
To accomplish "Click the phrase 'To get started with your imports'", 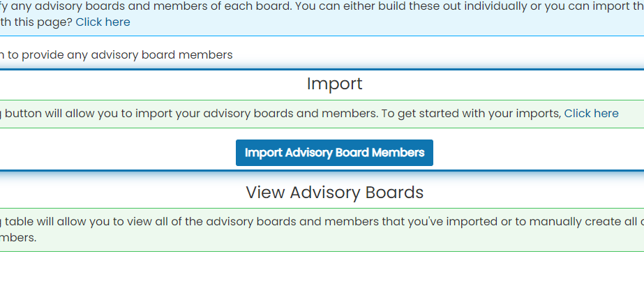I will coord(471,114).
